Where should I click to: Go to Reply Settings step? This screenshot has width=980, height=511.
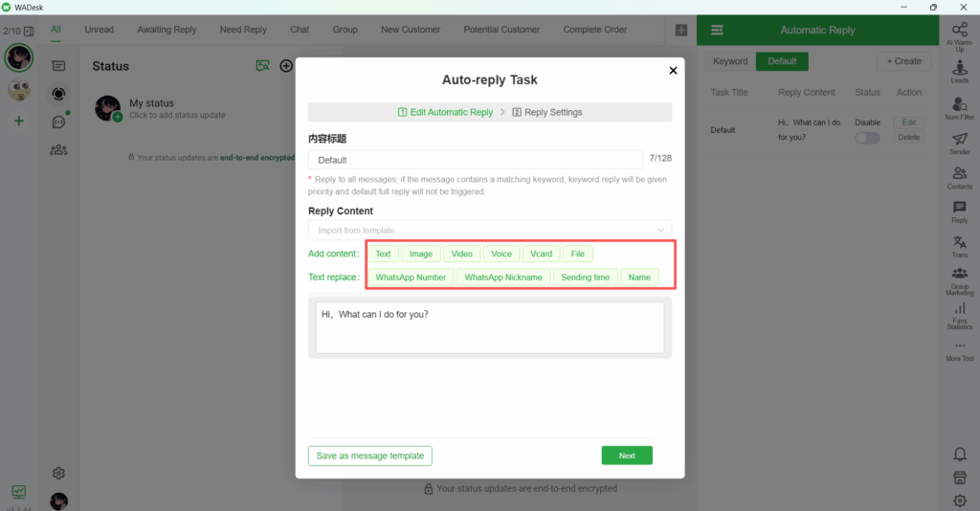pyautogui.click(x=546, y=113)
